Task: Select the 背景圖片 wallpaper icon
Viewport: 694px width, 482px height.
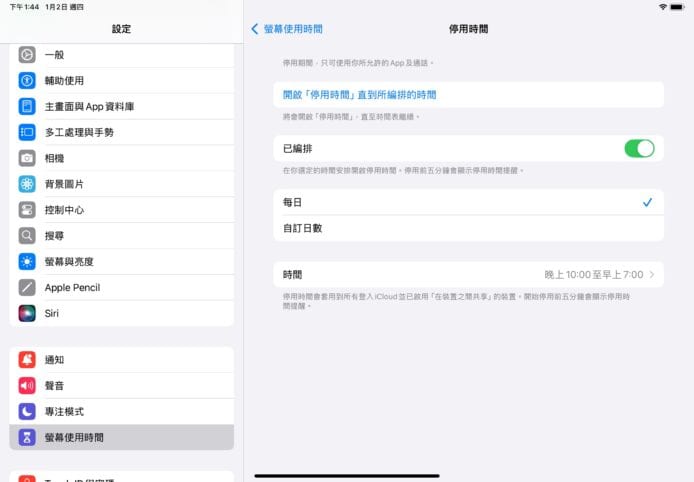Action: [27, 184]
